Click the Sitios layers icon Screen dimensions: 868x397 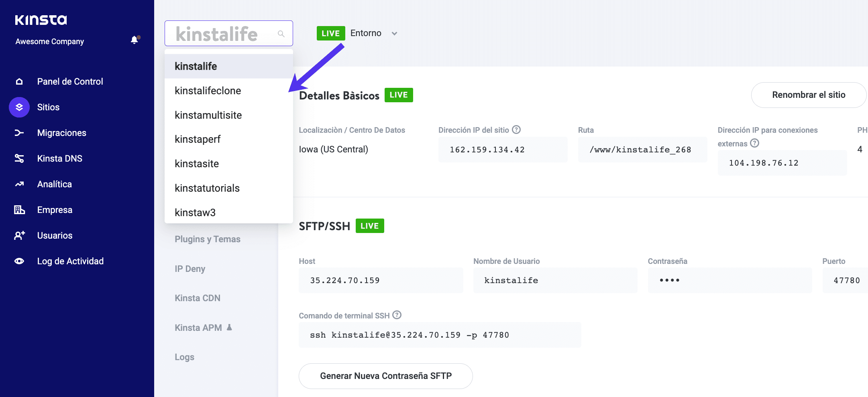point(19,107)
